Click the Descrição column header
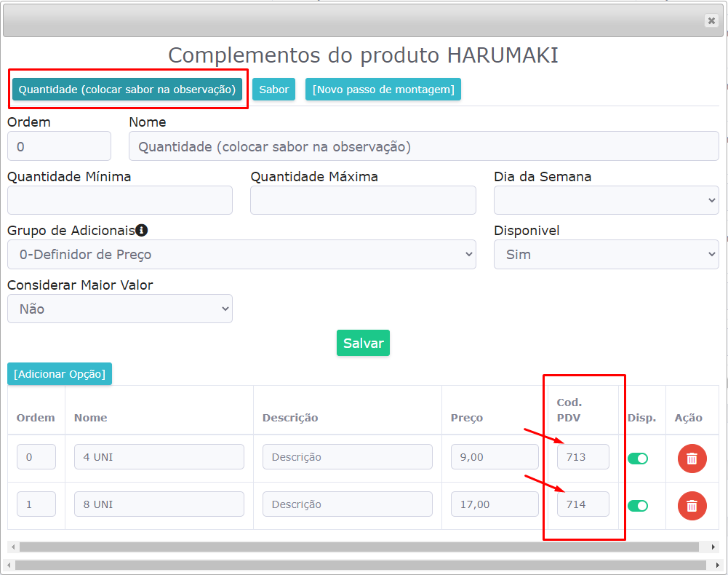728x575 pixels. tap(290, 418)
